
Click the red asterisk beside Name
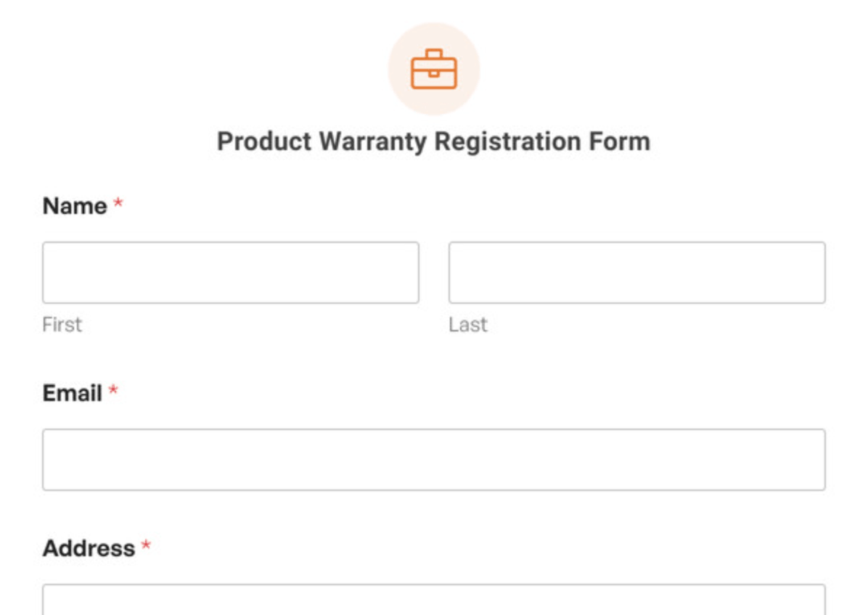(118, 203)
